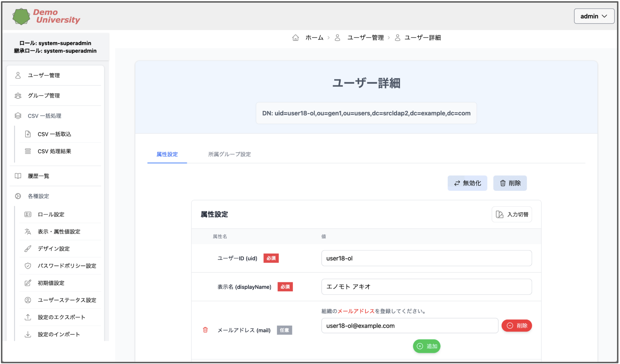Screen dimensions: 620x364
Task: Collapse the CSV 一括処理 section
Action: (x=45, y=116)
